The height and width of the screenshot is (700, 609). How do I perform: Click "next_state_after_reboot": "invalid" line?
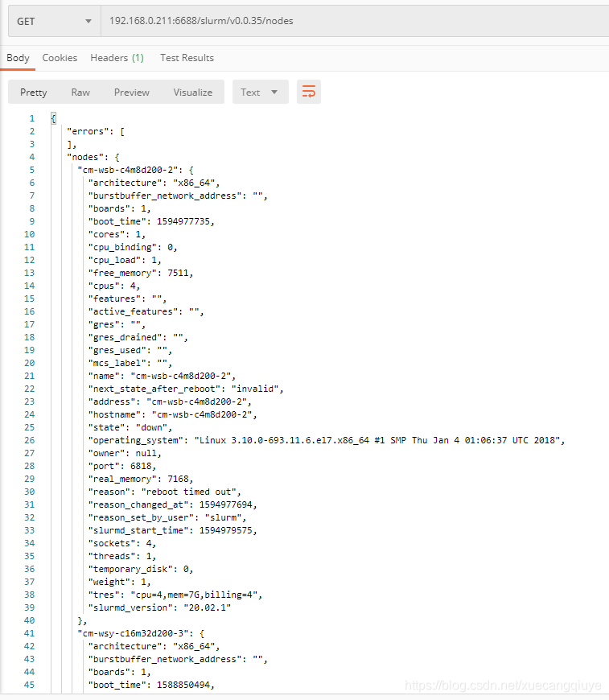(186, 389)
